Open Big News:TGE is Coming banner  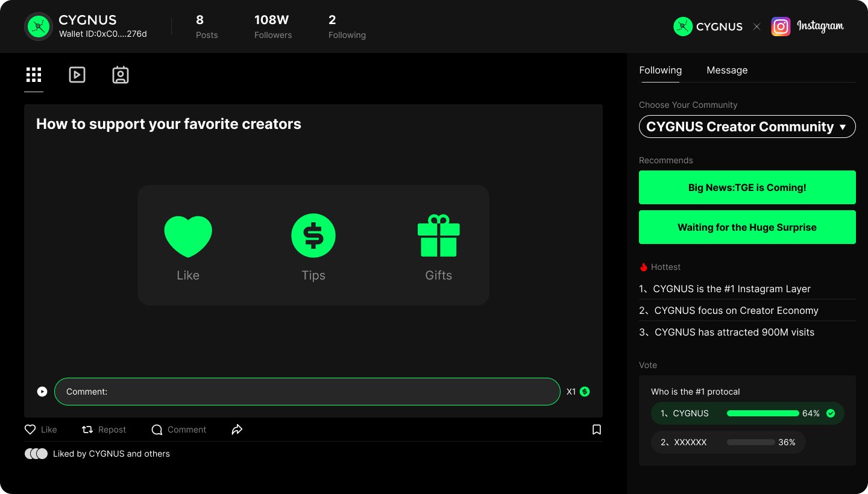click(x=747, y=187)
